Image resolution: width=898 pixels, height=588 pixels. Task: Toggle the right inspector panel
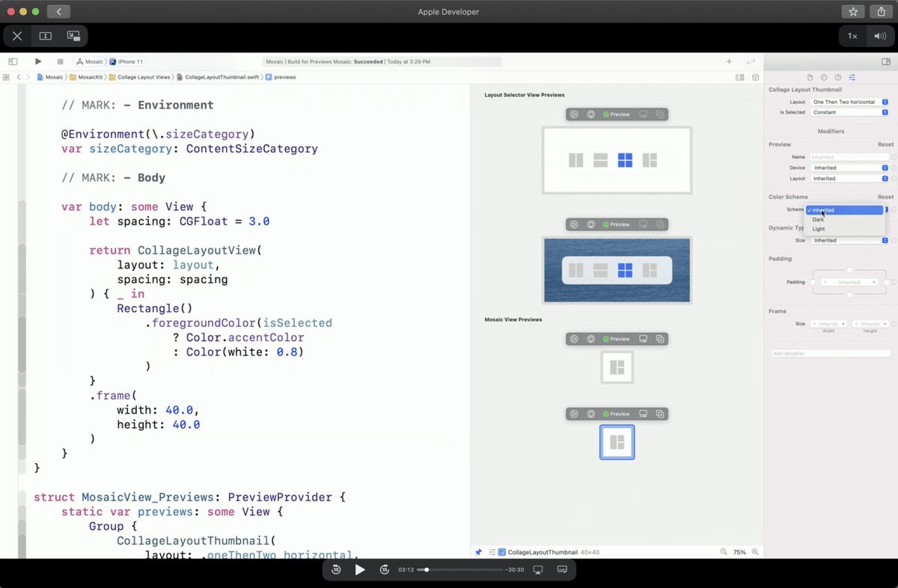click(x=886, y=61)
